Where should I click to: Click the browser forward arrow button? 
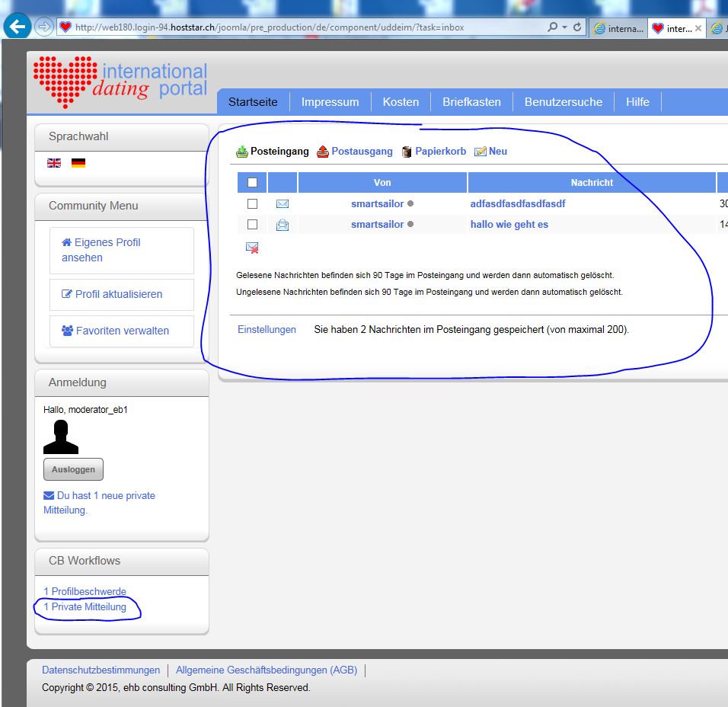pyautogui.click(x=43, y=27)
